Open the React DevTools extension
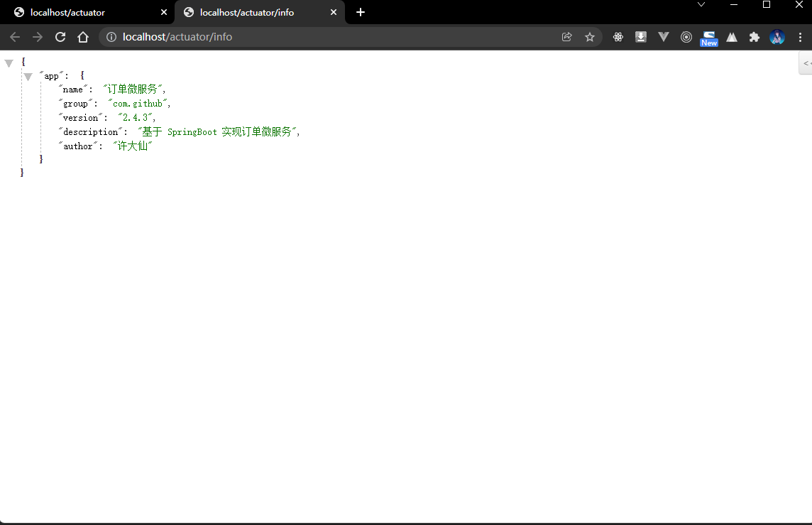 (x=618, y=37)
